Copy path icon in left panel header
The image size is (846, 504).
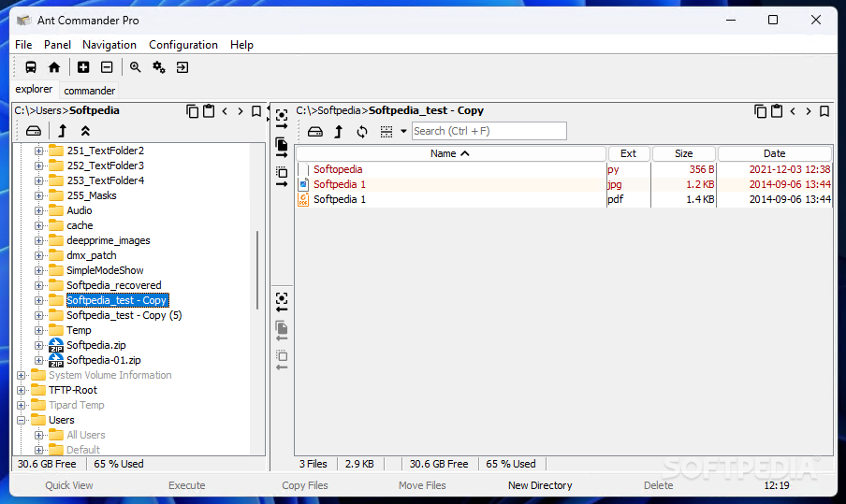coord(193,111)
